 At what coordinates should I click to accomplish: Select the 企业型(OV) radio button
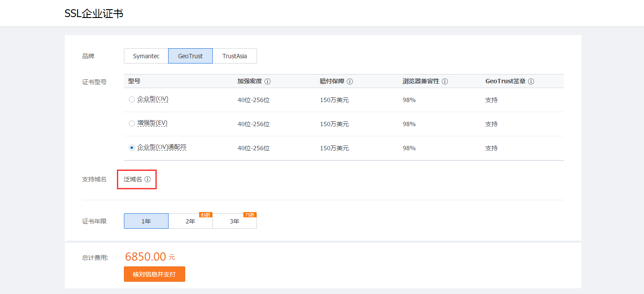pos(131,99)
